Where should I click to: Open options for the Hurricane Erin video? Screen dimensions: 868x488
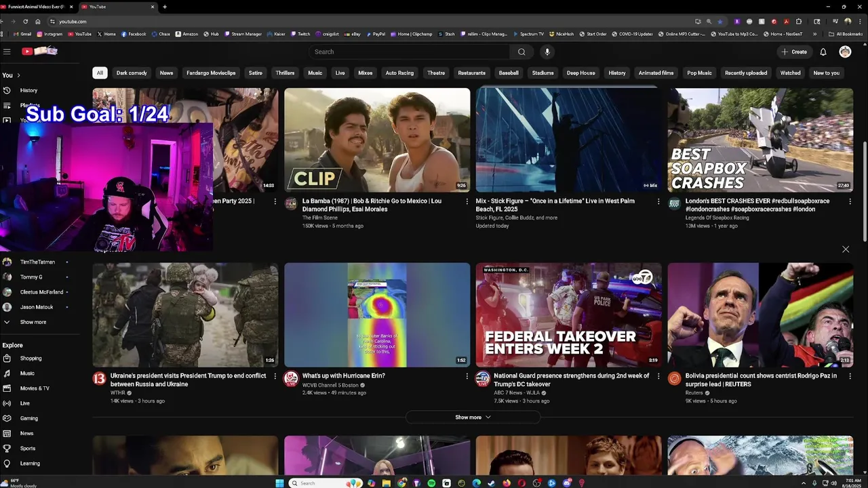[467, 376]
